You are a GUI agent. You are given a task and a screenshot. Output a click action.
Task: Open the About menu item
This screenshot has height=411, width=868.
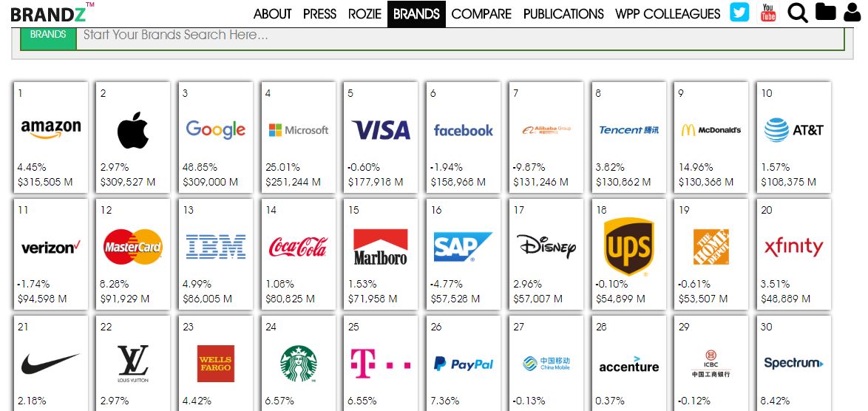tap(272, 14)
